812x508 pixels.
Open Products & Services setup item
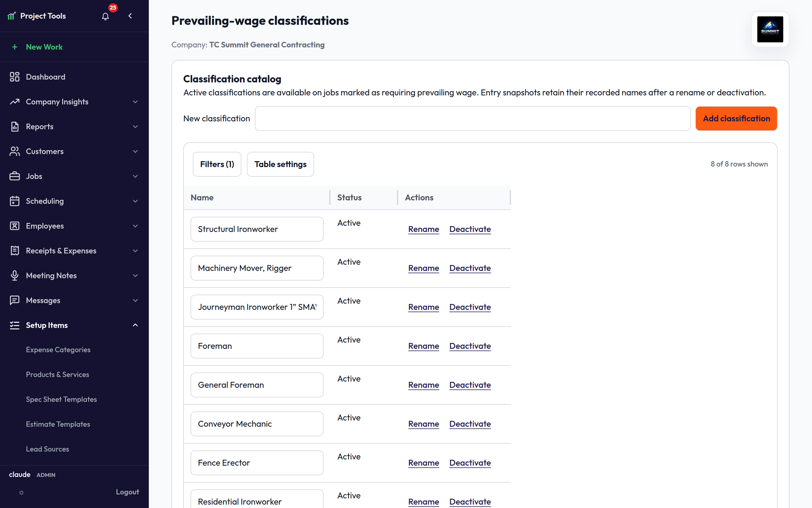(58, 375)
